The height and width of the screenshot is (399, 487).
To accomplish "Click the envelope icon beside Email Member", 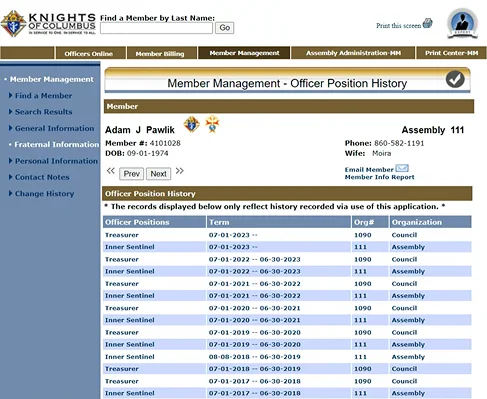I will coord(402,168).
